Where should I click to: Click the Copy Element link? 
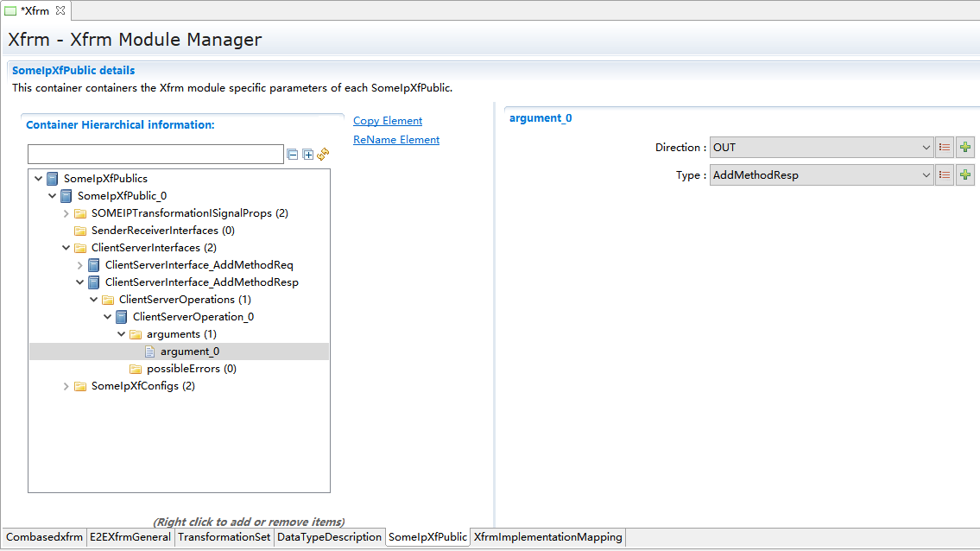(x=388, y=121)
